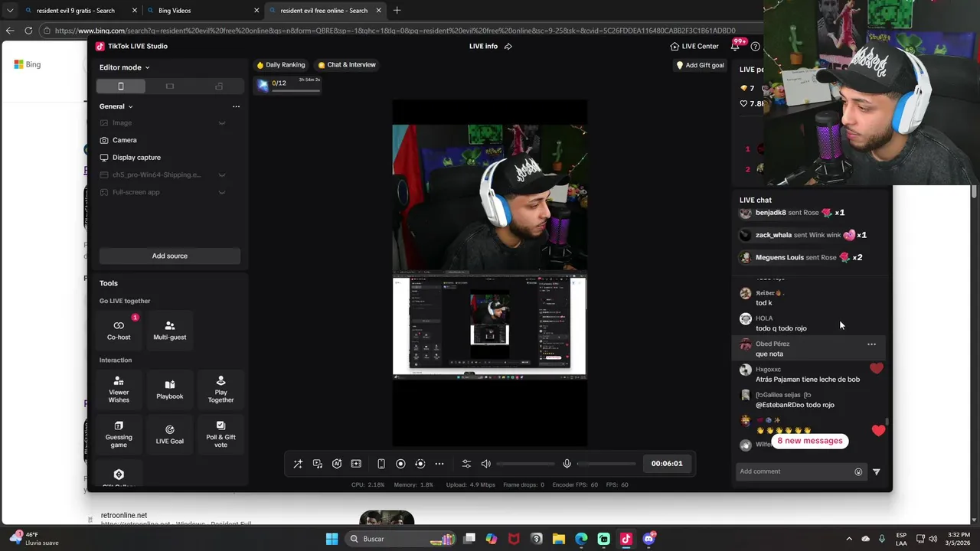The height and width of the screenshot is (551, 980).
Task: Open the audio mixer settings icon
Action: click(466, 464)
